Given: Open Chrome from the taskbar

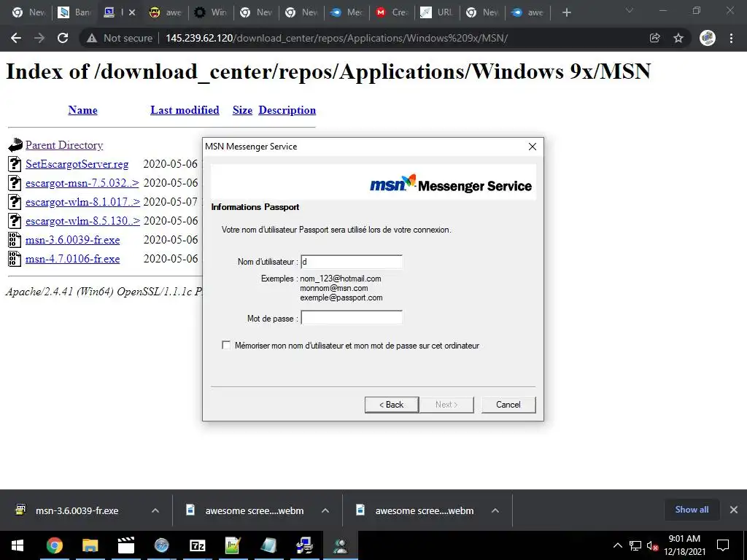Looking at the screenshot, I should (x=54, y=545).
